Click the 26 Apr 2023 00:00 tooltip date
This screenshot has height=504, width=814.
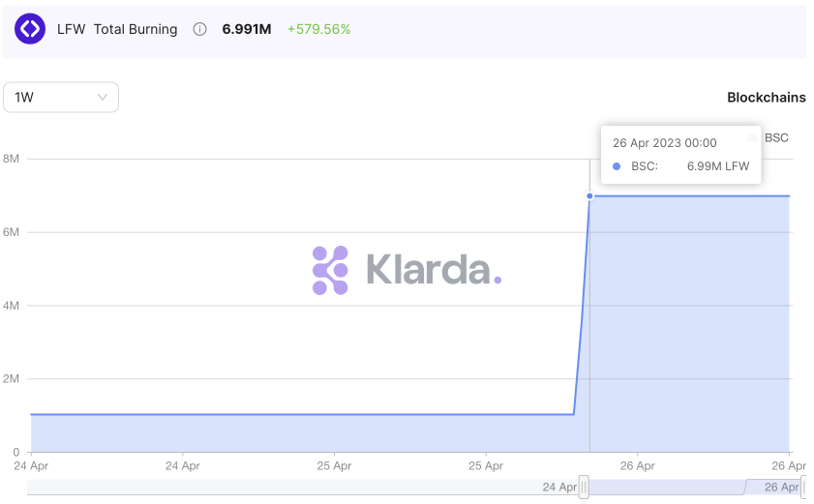point(665,143)
